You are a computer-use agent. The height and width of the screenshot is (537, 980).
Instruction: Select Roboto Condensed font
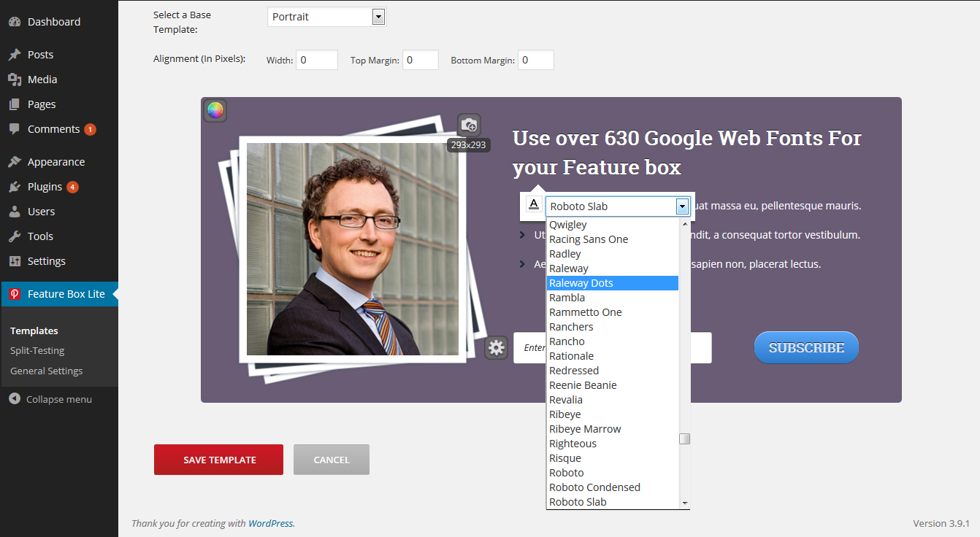613,487
